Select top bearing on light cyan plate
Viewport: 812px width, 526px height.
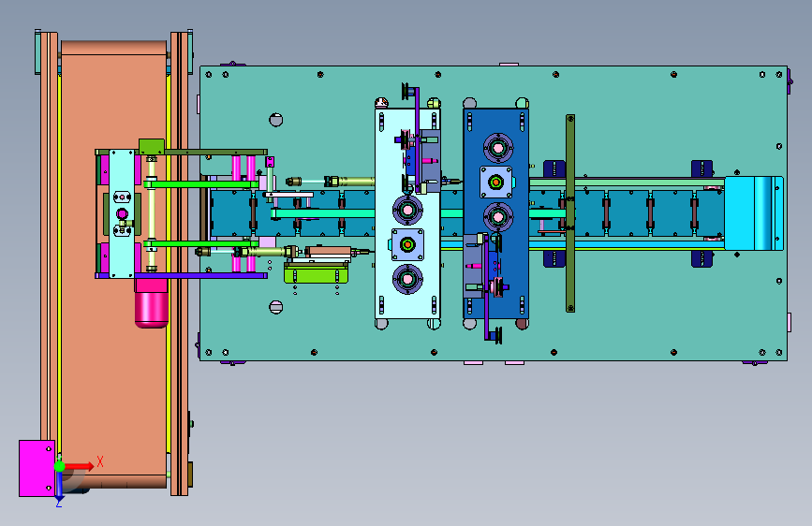407,210
